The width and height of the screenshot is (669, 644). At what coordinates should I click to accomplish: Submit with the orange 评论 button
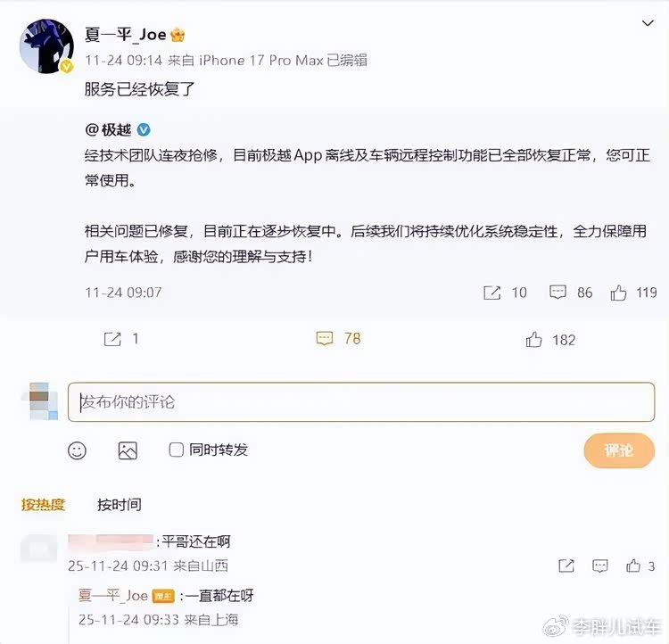tap(619, 450)
